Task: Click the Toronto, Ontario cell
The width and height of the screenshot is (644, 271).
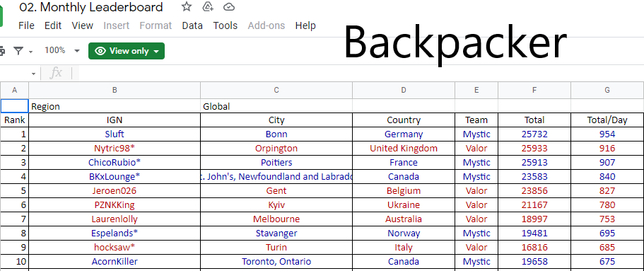Action: (x=276, y=262)
